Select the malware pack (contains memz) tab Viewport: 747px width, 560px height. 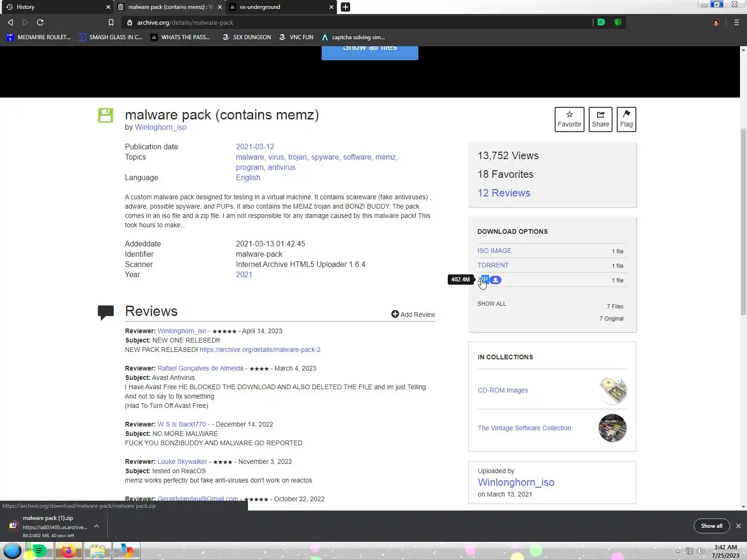pyautogui.click(x=170, y=7)
